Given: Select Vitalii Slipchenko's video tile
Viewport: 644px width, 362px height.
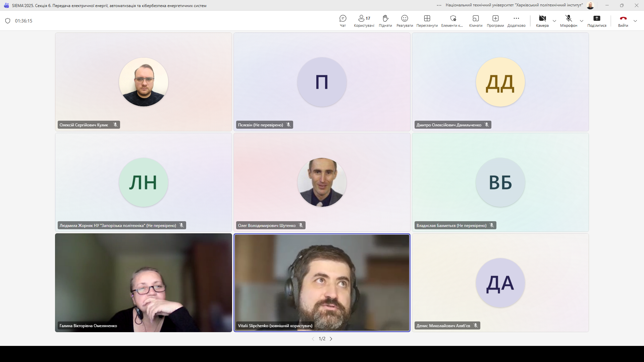Looking at the screenshot, I should tap(322, 283).
